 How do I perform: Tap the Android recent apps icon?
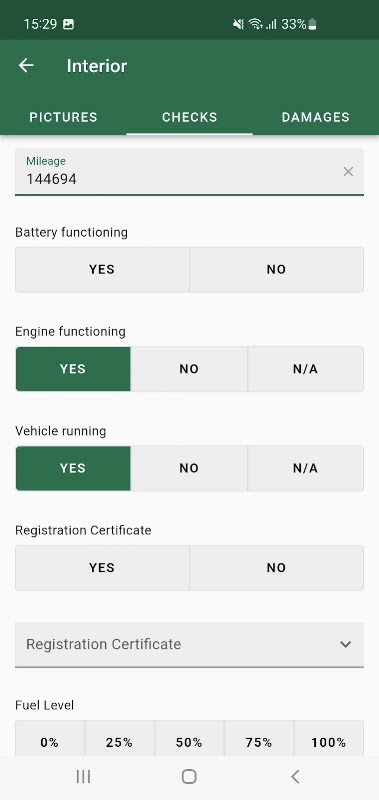click(x=83, y=777)
